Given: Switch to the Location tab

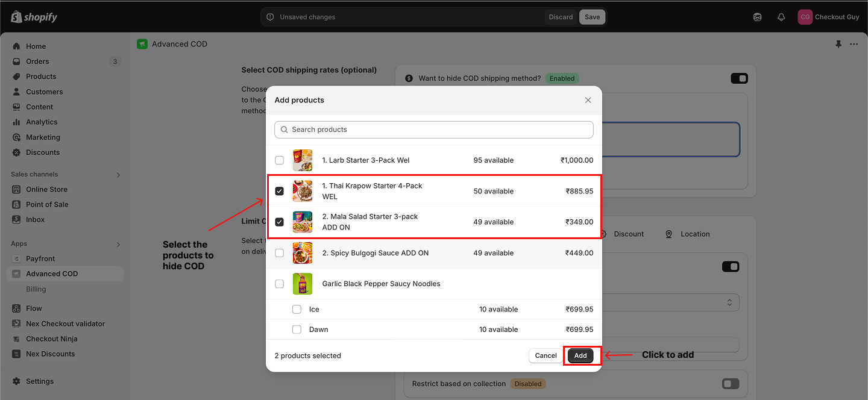Looking at the screenshot, I should point(687,234).
